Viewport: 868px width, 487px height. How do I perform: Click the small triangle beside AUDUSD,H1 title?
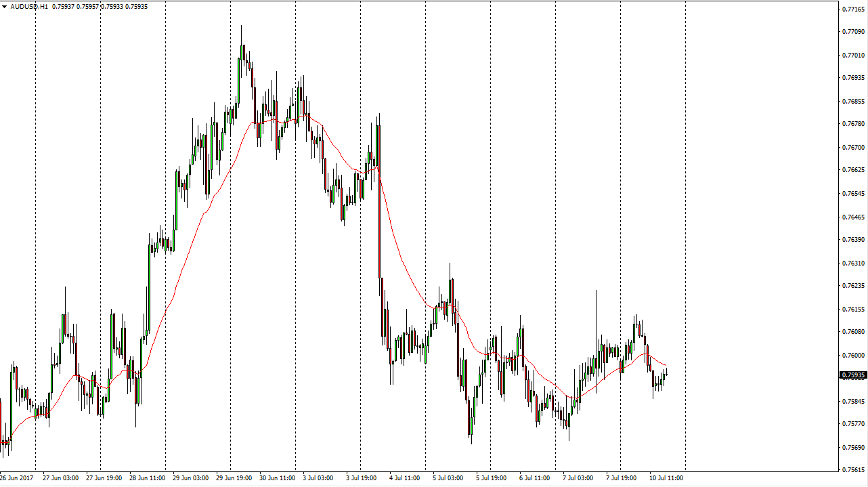(x=4, y=7)
